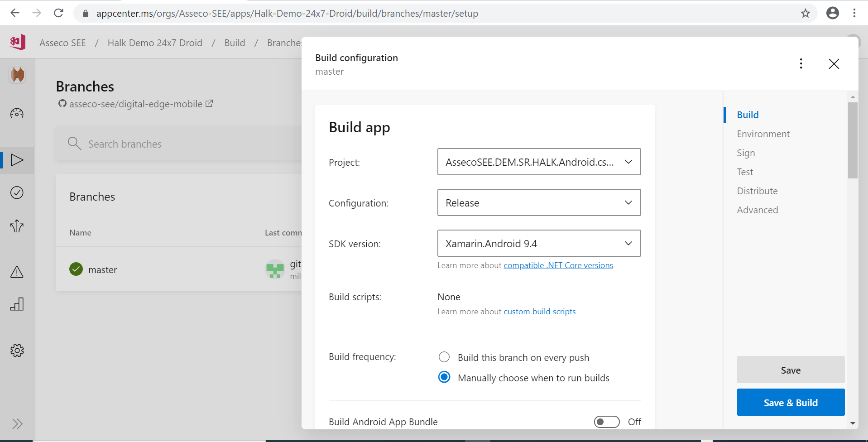Click the committer avatar in master row
This screenshot has width=868, height=442.
pyautogui.click(x=274, y=269)
